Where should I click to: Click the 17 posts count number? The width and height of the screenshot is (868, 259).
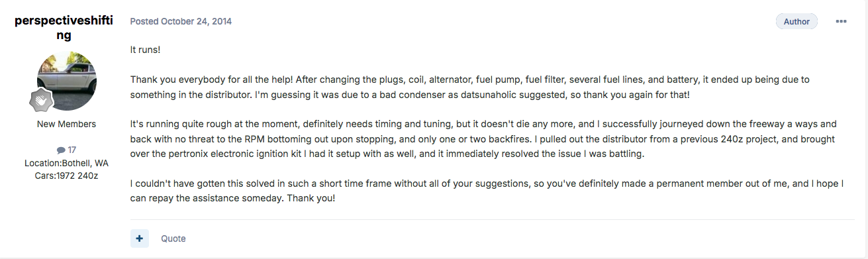[x=72, y=150]
